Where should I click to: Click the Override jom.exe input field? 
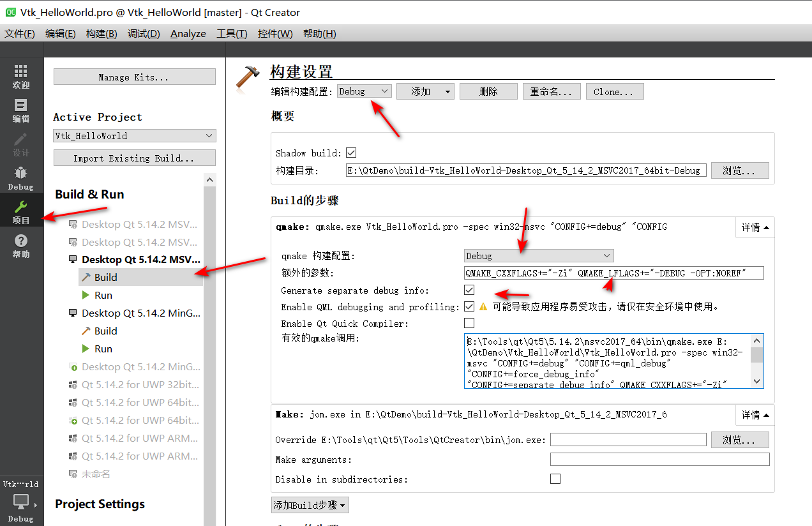(628, 439)
